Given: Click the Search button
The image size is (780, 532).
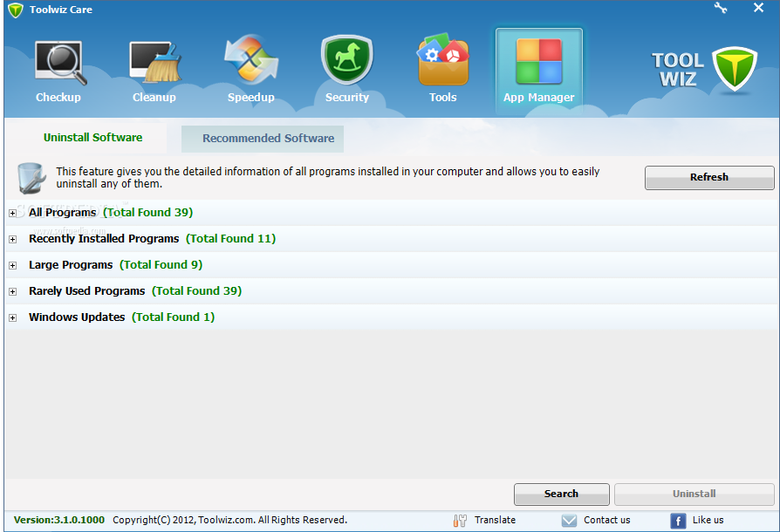Looking at the screenshot, I should coord(561,494).
